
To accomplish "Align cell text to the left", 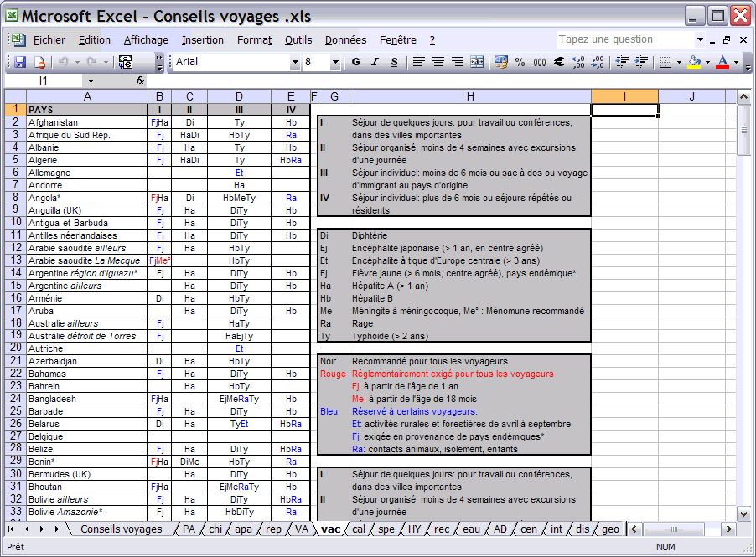I will [418, 62].
